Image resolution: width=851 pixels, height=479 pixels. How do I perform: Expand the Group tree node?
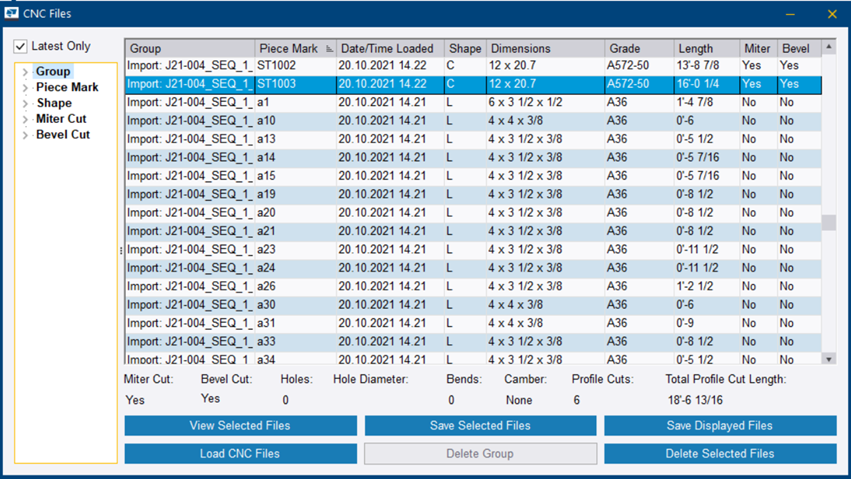pyautogui.click(x=26, y=72)
